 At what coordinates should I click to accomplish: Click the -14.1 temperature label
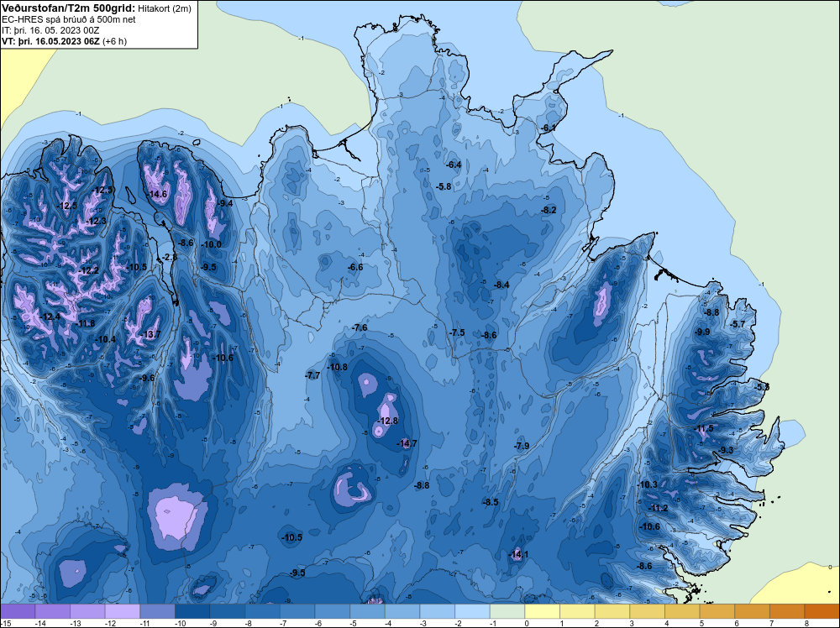click(x=518, y=553)
